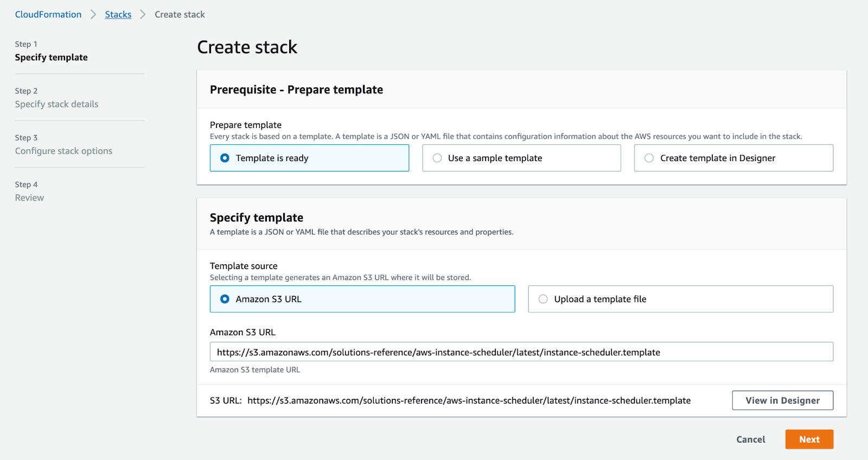Click the Cancel button

(x=751, y=439)
